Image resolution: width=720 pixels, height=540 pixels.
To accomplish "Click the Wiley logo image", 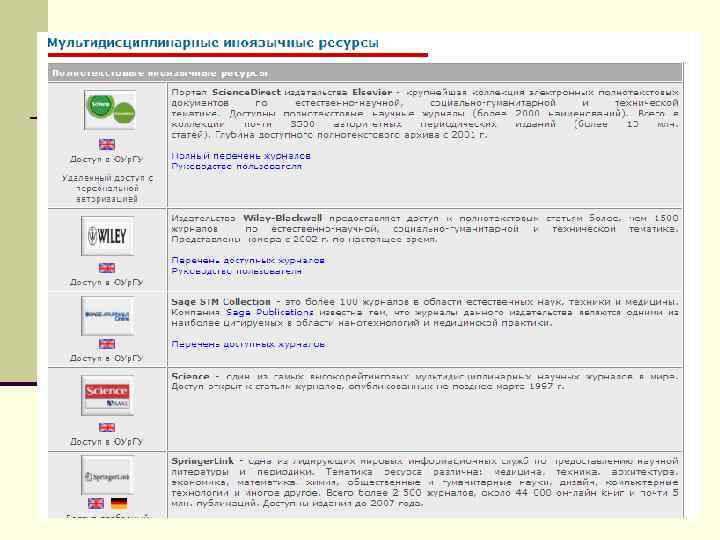I will 107,236.
